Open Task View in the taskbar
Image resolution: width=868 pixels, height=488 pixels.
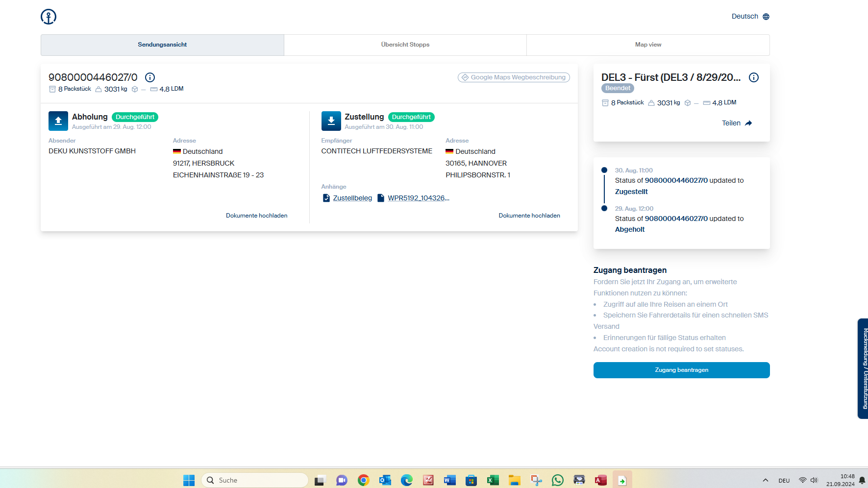point(320,480)
